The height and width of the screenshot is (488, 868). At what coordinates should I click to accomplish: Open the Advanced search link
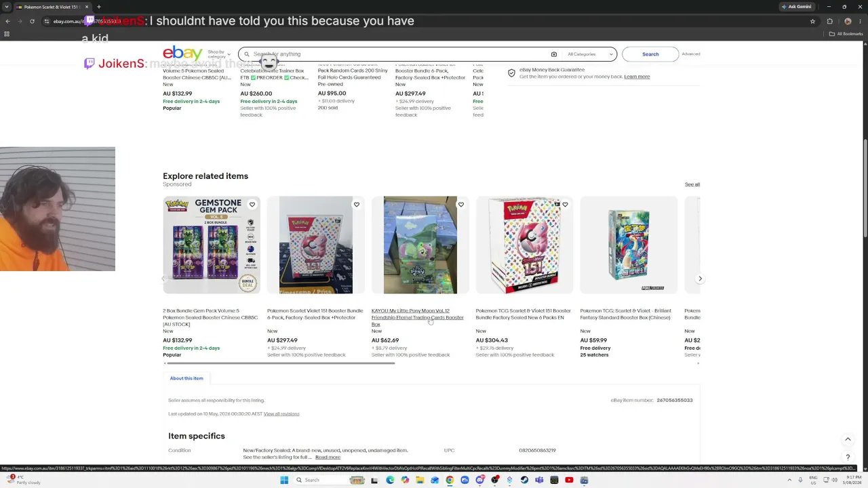[x=691, y=54]
